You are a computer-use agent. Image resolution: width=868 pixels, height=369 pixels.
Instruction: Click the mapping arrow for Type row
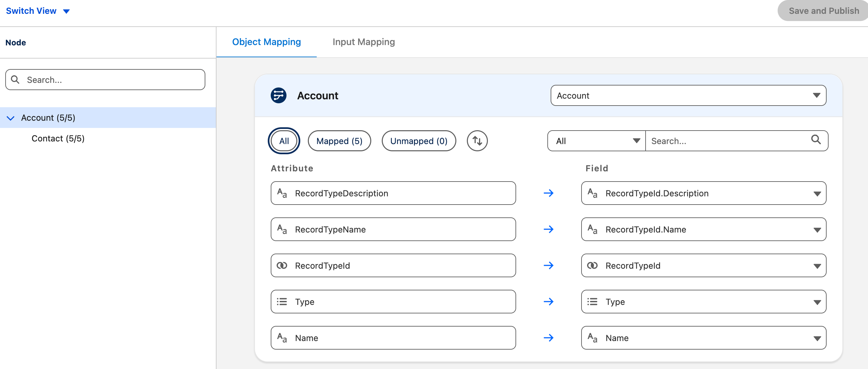point(549,302)
